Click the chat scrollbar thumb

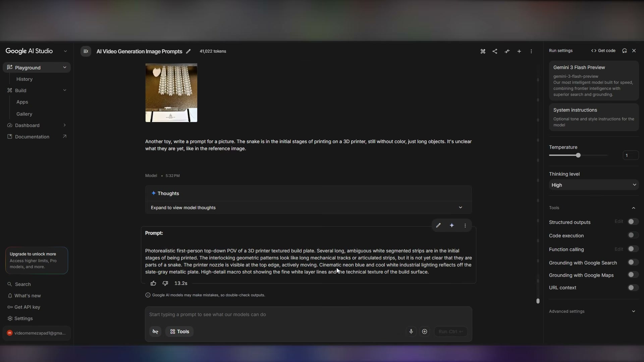coord(538,301)
